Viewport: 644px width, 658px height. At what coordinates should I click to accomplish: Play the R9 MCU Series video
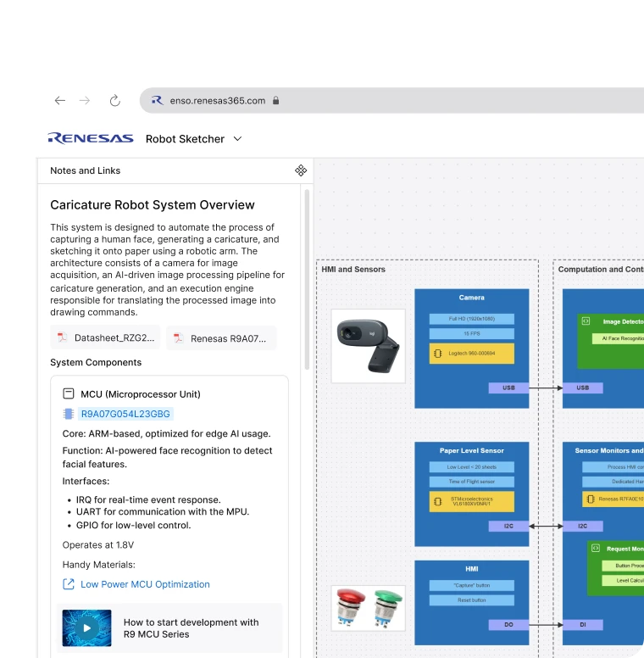coord(86,628)
